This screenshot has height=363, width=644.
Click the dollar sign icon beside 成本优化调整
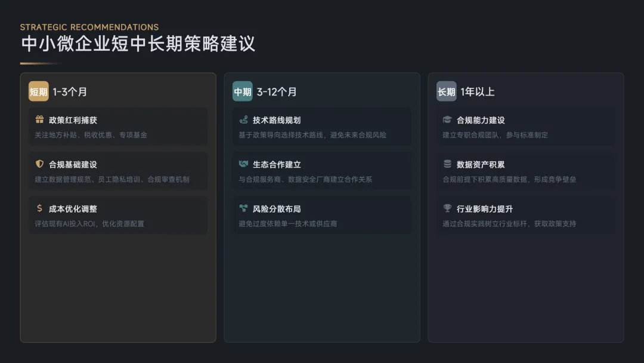[40, 208]
